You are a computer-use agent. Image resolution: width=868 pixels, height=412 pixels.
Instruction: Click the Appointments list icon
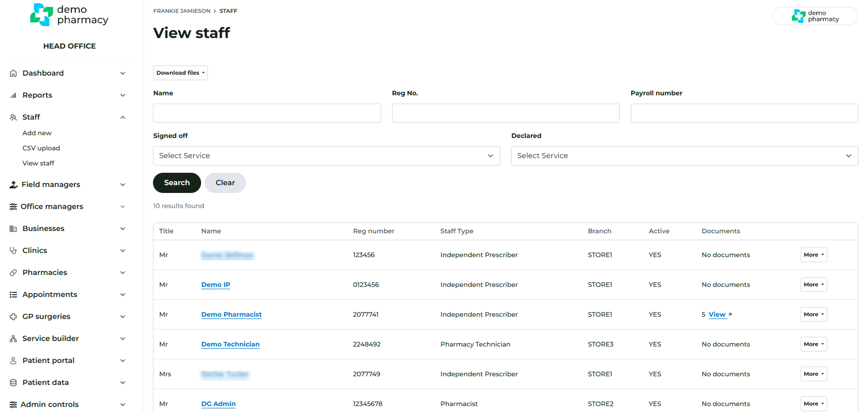pos(13,295)
